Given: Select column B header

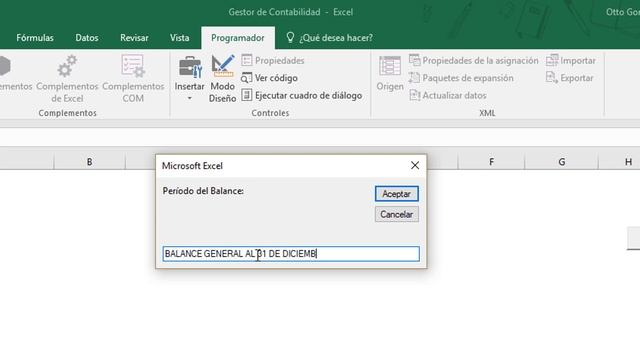Looking at the screenshot, I should (89, 162).
